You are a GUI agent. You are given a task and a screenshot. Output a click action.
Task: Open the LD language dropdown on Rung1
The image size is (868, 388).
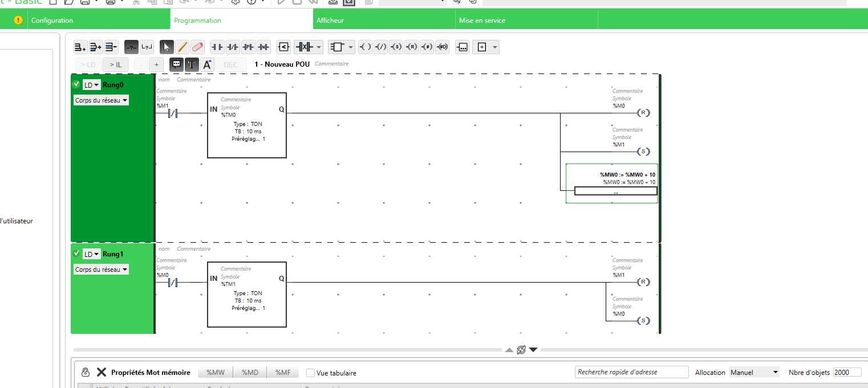pos(91,254)
